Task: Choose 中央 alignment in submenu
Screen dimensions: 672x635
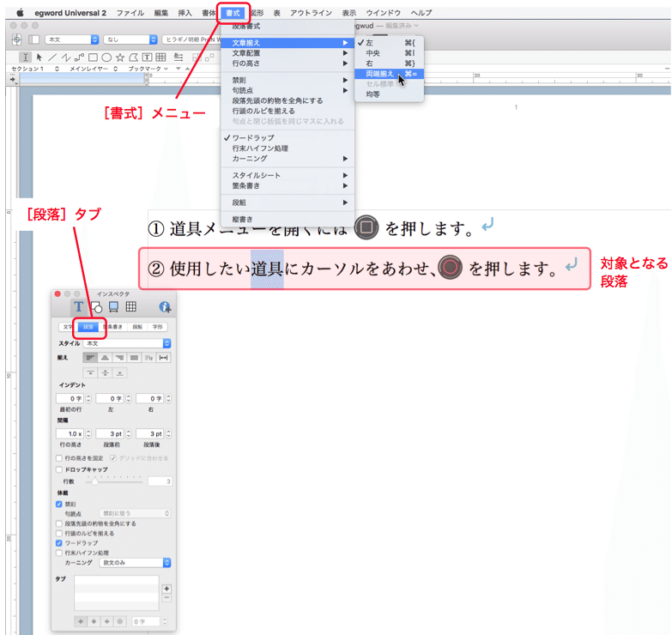Action: coord(389,53)
